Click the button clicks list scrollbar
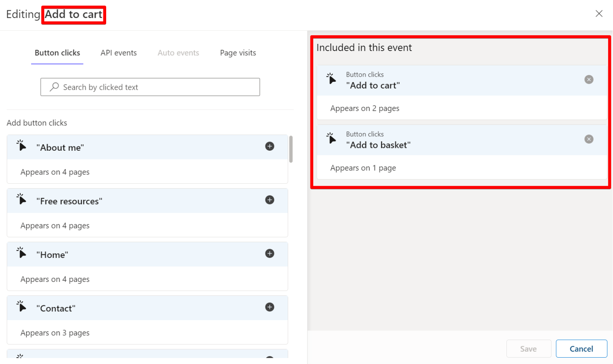Viewport: 613px width, 364px height. click(291, 149)
